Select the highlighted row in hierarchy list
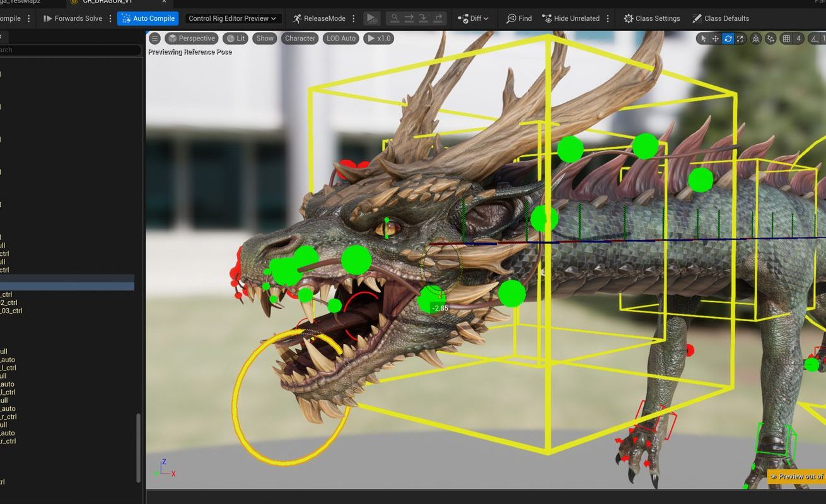The height and width of the screenshot is (504, 826). (x=67, y=282)
